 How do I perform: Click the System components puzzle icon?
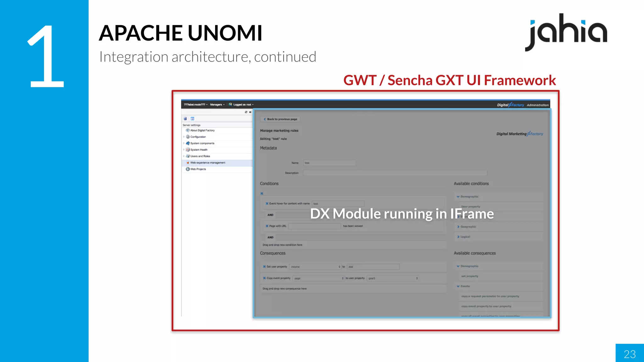click(x=188, y=143)
